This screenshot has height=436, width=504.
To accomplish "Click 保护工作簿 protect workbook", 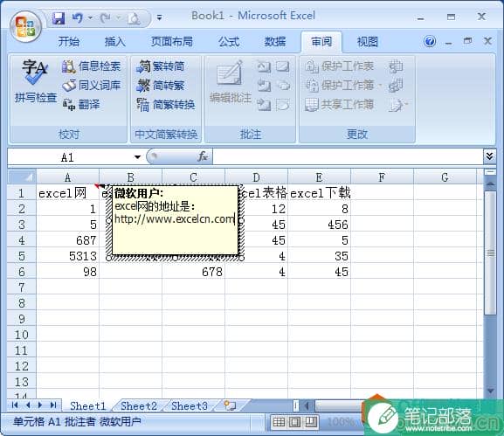I will 342,86.
